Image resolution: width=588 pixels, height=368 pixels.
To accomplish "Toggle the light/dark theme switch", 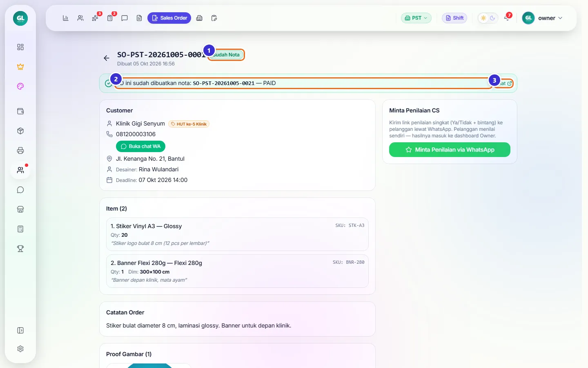I will coord(488,18).
